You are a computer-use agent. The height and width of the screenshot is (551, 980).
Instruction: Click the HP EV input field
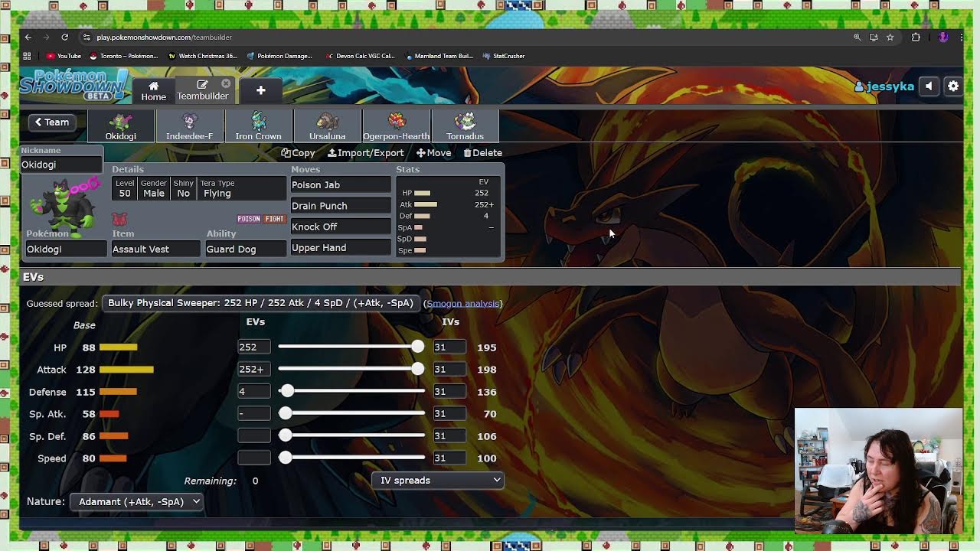253,347
